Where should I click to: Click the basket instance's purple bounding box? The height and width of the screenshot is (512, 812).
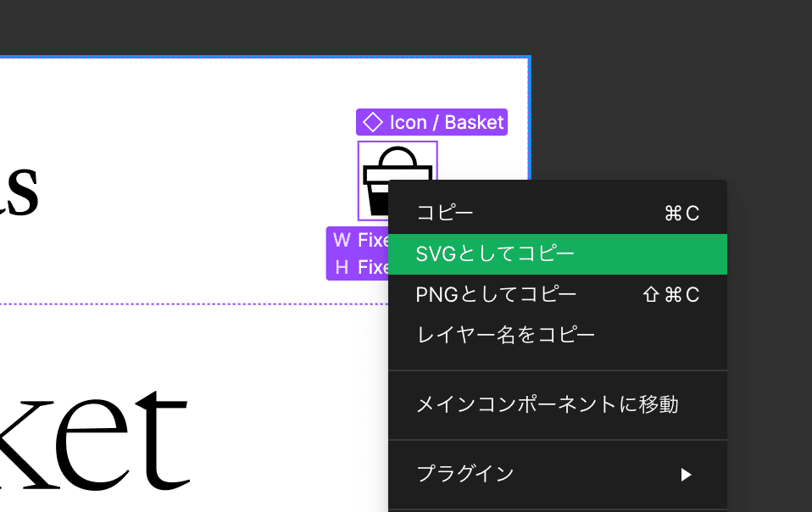(x=359, y=178)
